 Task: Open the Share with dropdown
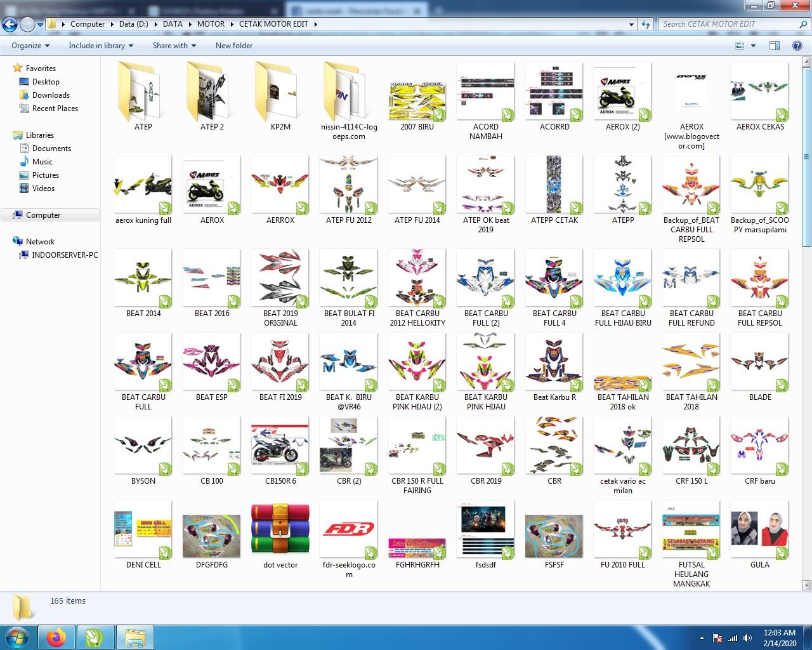174,46
